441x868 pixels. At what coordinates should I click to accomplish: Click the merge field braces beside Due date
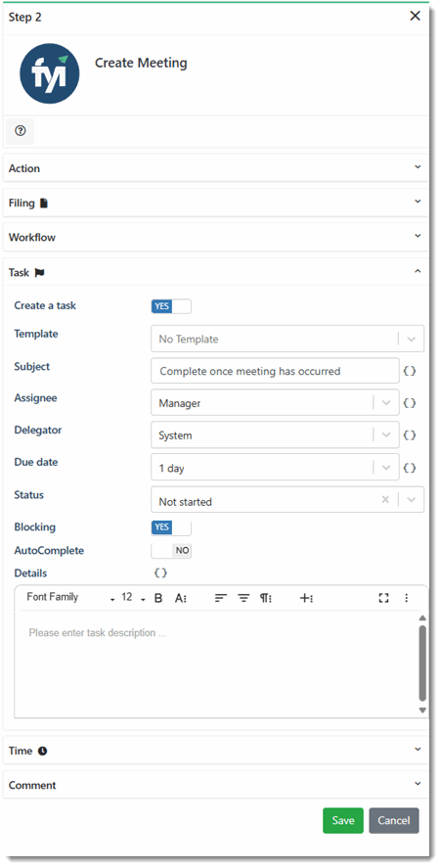click(410, 468)
